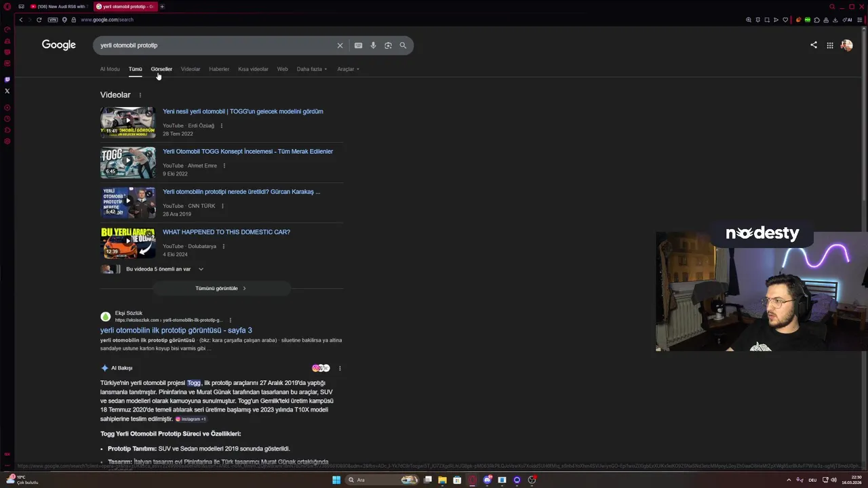Switch to the Web tab
Viewport: 868px width, 488px height.
(282, 69)
